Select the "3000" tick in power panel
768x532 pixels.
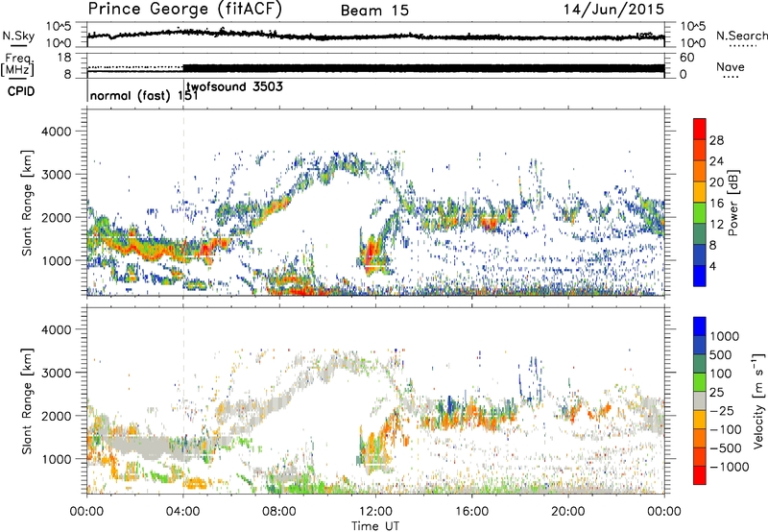click(x=56, y=175)
